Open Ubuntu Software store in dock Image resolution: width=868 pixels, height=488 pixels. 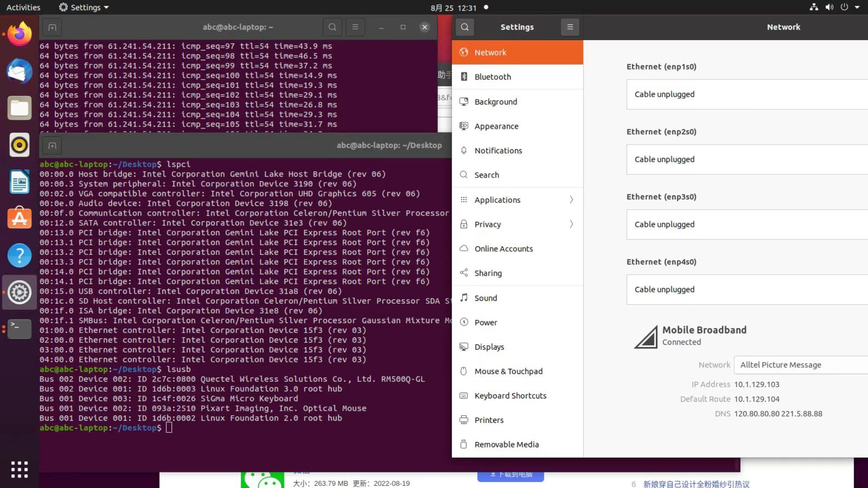click(x=19, y=219)
